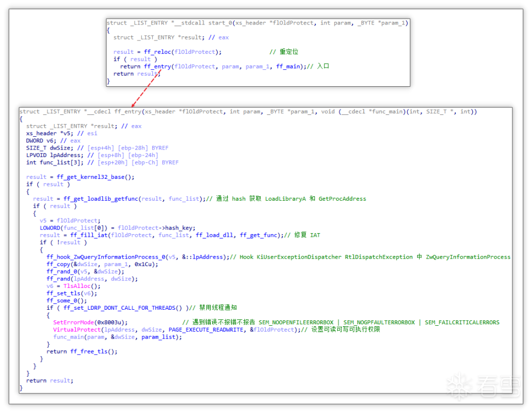Select return ff_free_tls() statement
This screenshot has height=413, width=532.
pos(82,352)
